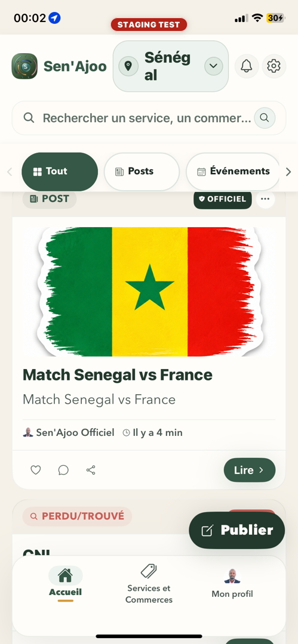Tap the heart like icon on post
Screen dimensions: 298x644
point(36,470)
